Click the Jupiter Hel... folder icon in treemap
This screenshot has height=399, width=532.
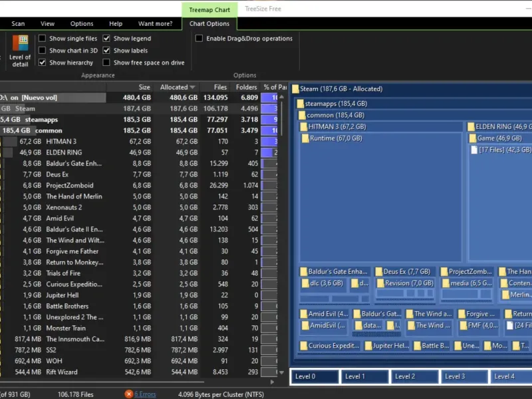click(368, 346)
